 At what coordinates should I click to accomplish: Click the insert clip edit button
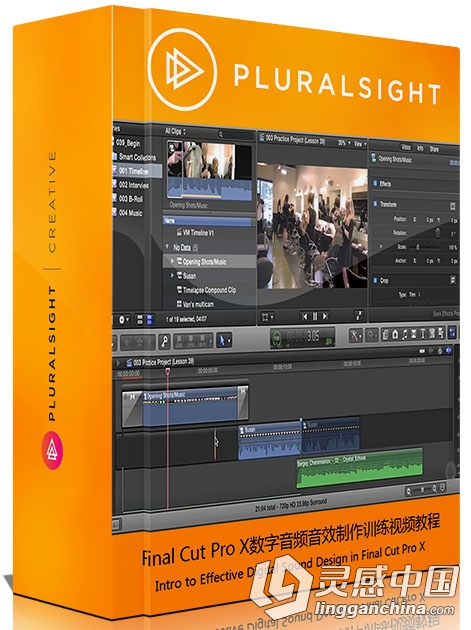click(x=191, y=342)
